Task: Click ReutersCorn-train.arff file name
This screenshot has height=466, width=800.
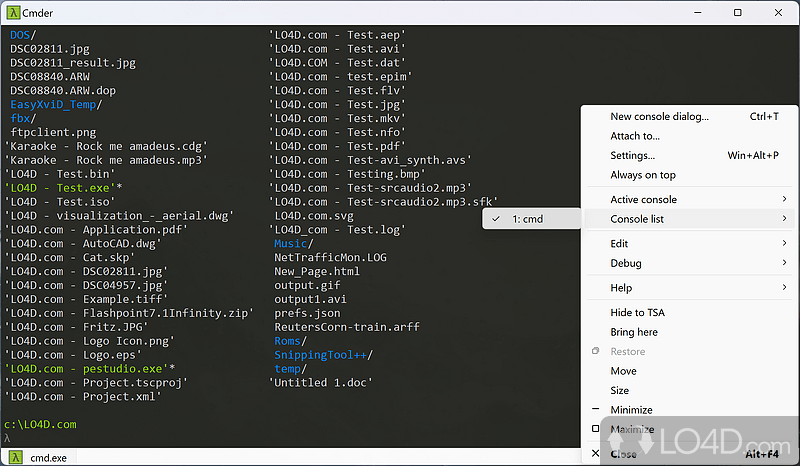Action: click(347, 327)
